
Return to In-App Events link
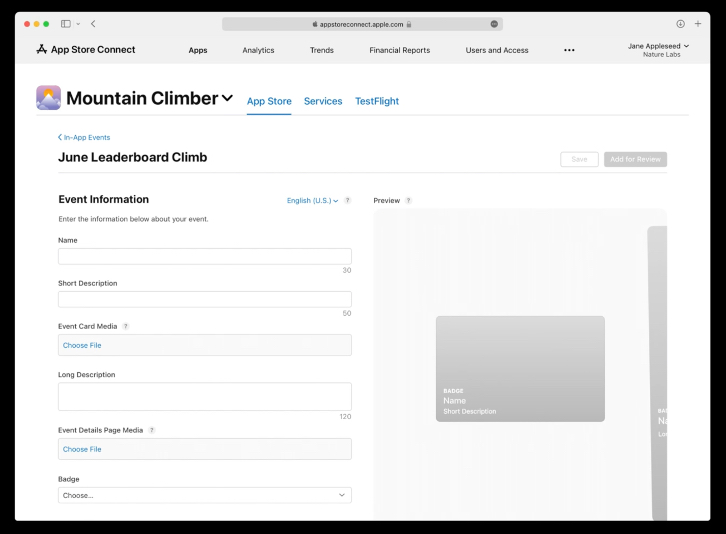click(x=84, y=137)
